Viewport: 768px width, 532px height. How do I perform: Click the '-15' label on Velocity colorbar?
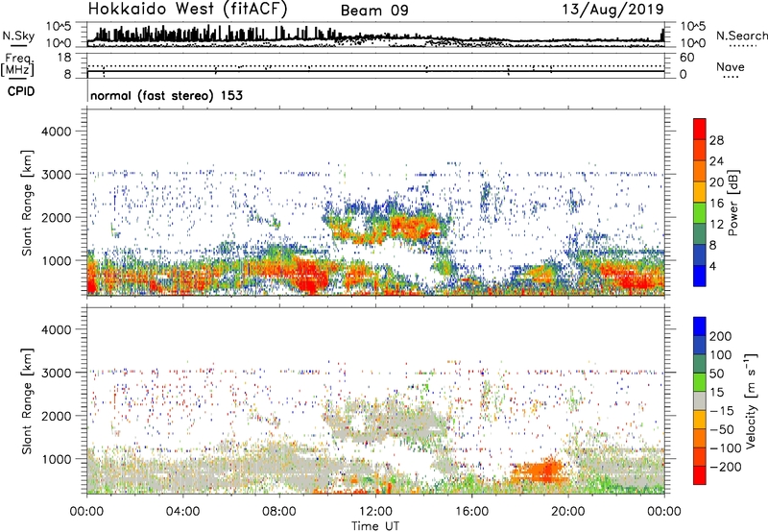tap(722, 411)
